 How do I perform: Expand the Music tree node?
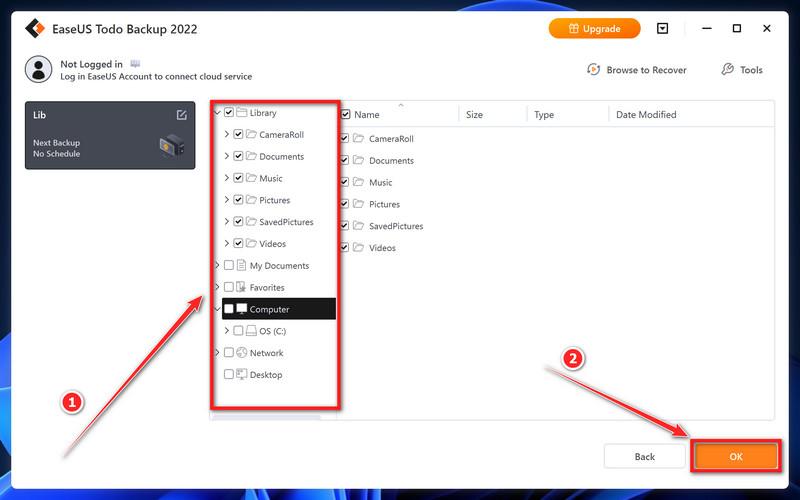(x=227, y=178)
